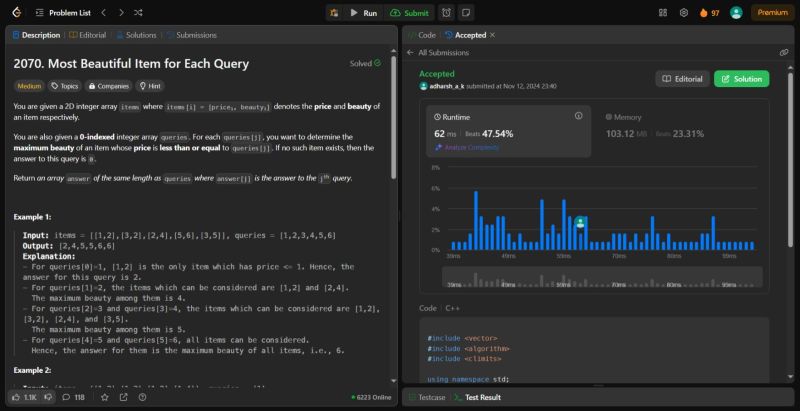Open the 118 comments

point(74,397)
